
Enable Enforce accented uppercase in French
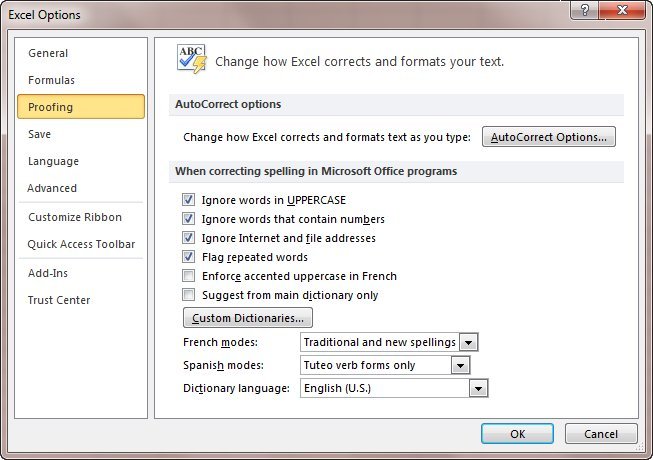188,276
